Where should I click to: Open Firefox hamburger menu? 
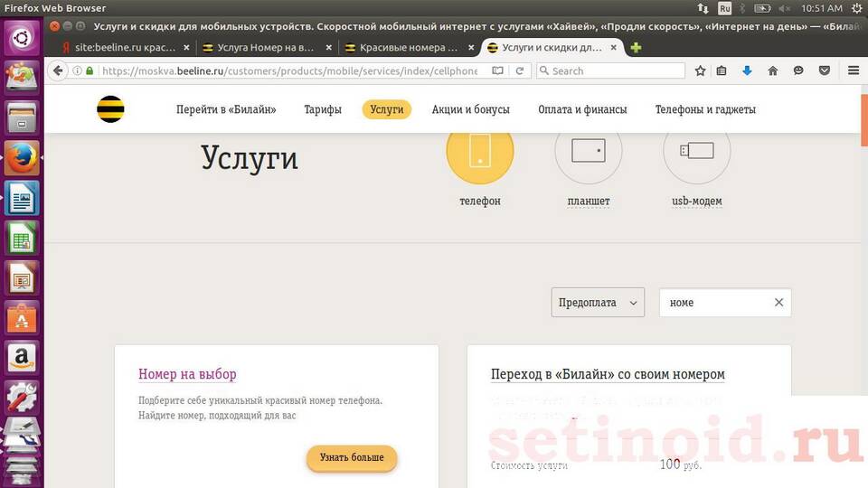[x=854, y=70]
